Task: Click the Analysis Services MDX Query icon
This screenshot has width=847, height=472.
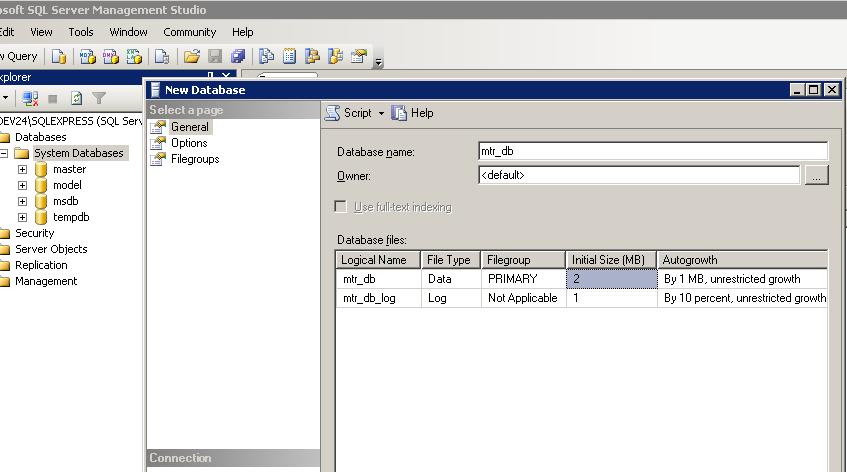Action: pyautogui.click(x=88, y=56)
